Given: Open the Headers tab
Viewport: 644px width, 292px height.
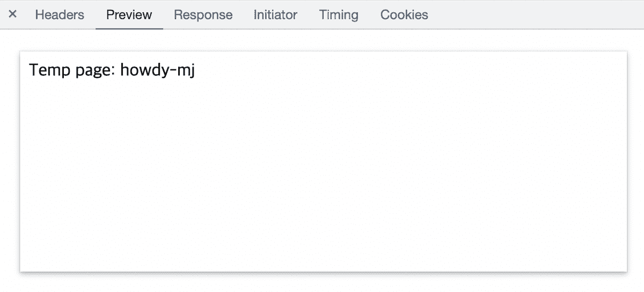Looking at the screenshot, I should (60, 14).
